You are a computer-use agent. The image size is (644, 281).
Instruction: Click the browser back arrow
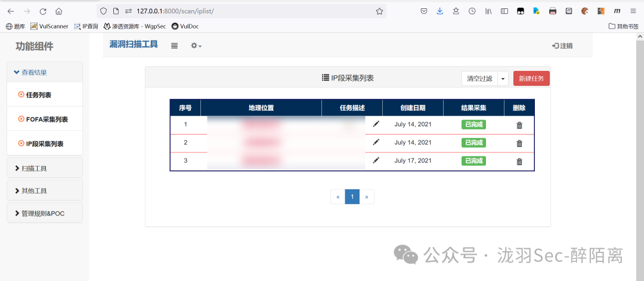pos(11,11)
